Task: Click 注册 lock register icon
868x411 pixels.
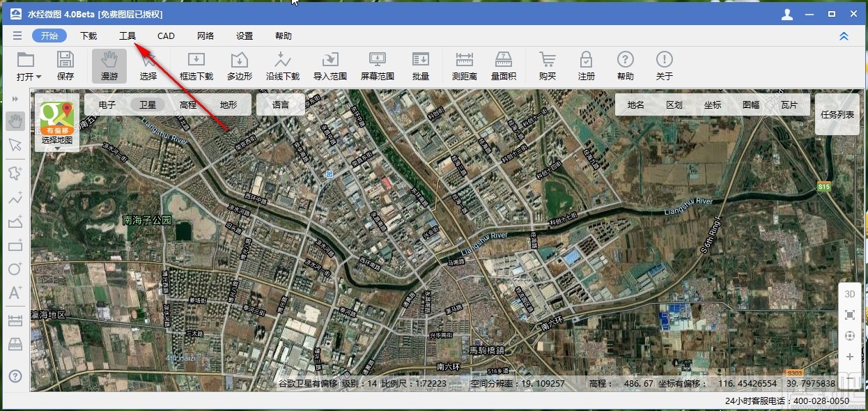Action: 587,66
